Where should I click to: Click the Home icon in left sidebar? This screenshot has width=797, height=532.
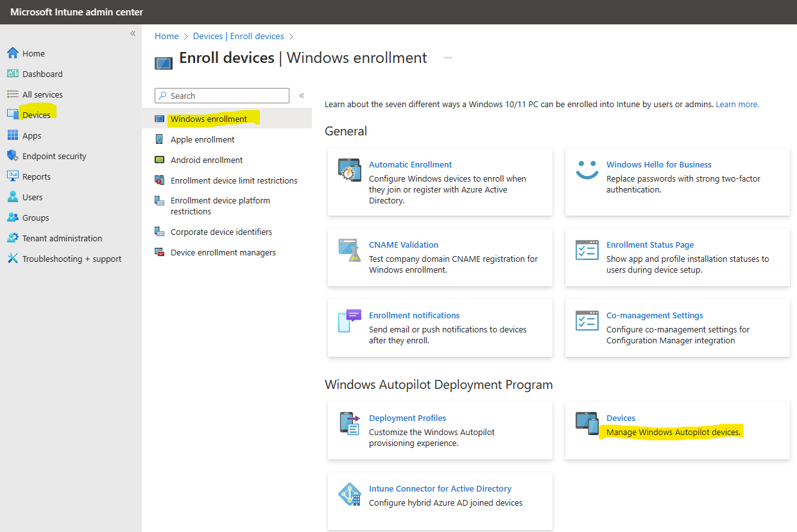(x=13, y=53)
